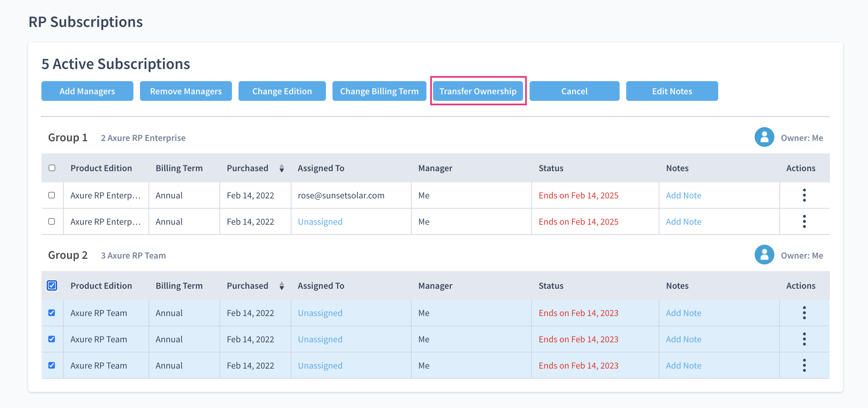Click Add Note for rose@sunsetsolar.com row
868x408 pixels.
point(683,195)
